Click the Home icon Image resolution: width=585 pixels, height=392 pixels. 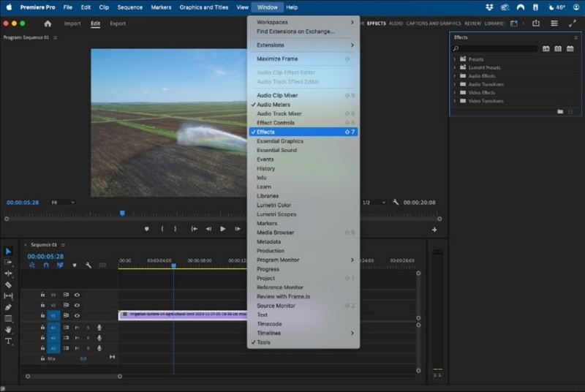coord(48,23)
